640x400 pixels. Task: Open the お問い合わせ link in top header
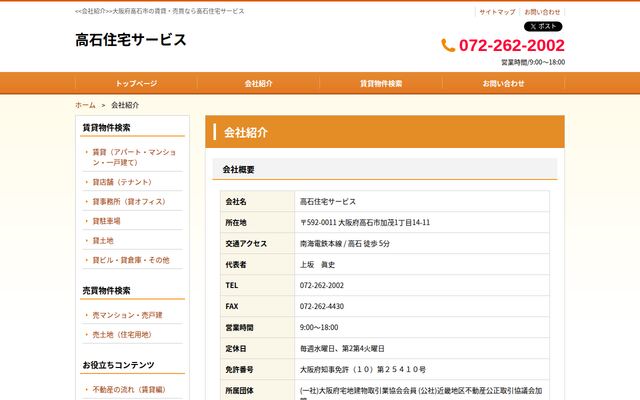click(x=542, y=12)
